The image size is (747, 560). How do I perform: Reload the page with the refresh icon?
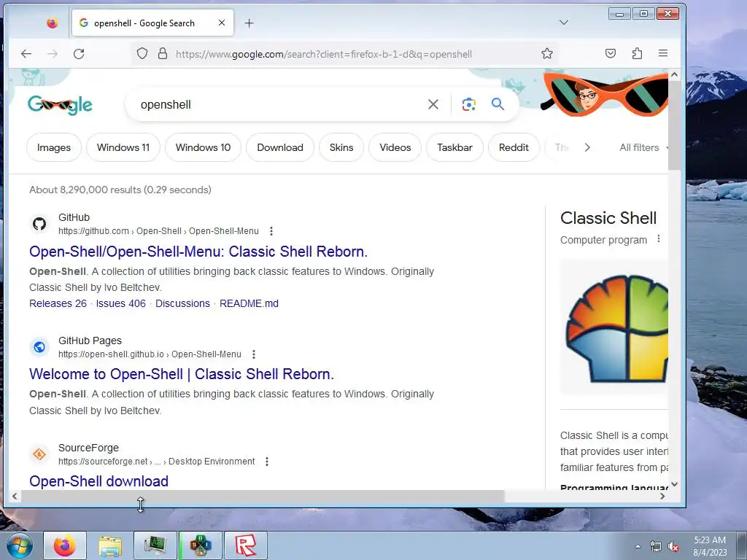click(x=79, y=54)
